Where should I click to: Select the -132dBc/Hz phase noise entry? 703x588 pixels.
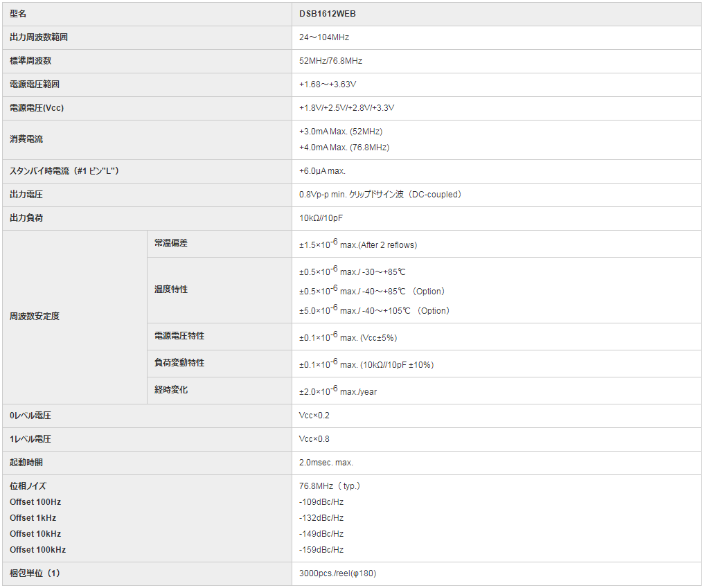click(x=319, y=517)
